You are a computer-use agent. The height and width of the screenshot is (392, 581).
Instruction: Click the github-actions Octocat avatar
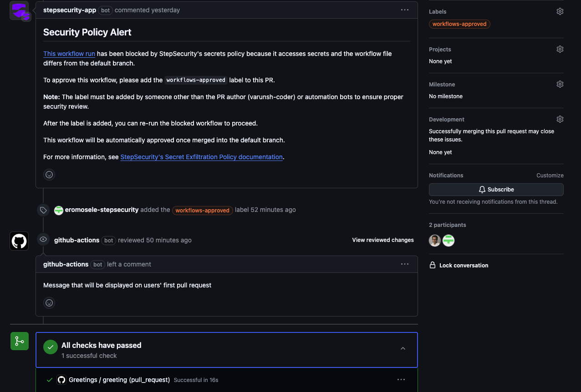click(19, 241)
